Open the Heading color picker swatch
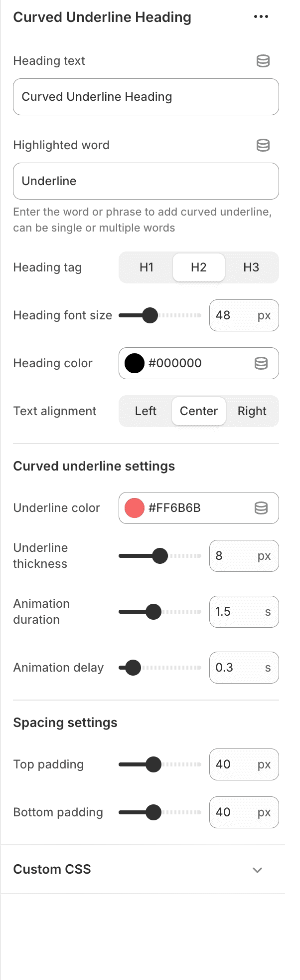300x980 pixels. tap(134, 363)
